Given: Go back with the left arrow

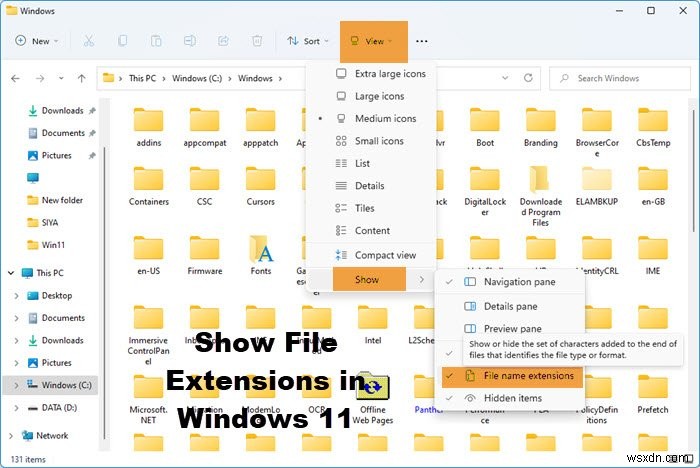Looking at the screenshot, I should click(x=16, y=79).
